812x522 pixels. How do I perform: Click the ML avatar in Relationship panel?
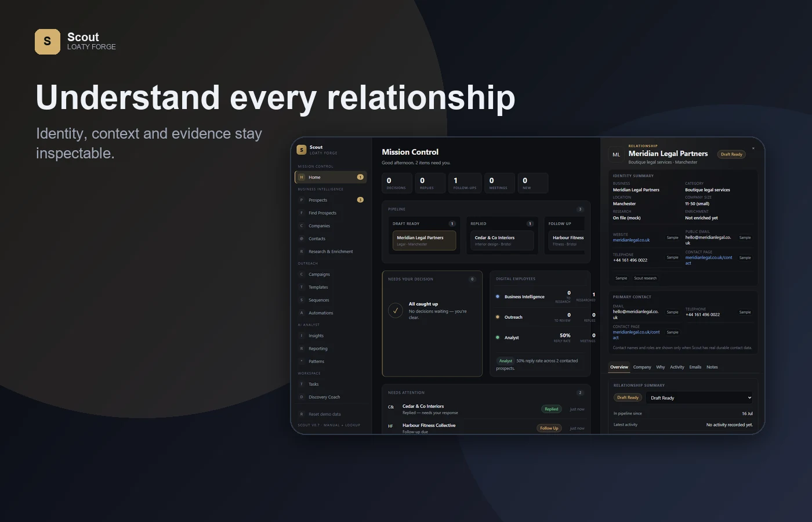[x=616, y=154]
